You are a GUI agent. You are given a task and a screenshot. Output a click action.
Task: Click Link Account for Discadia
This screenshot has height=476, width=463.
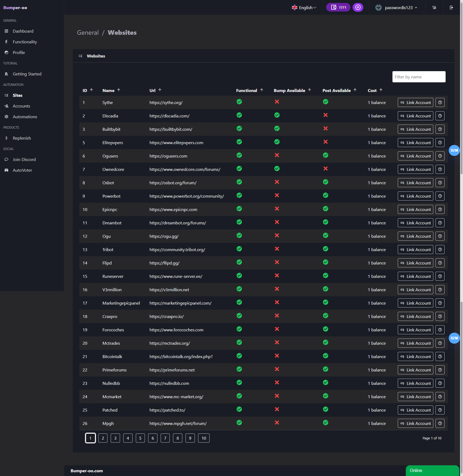415,116
